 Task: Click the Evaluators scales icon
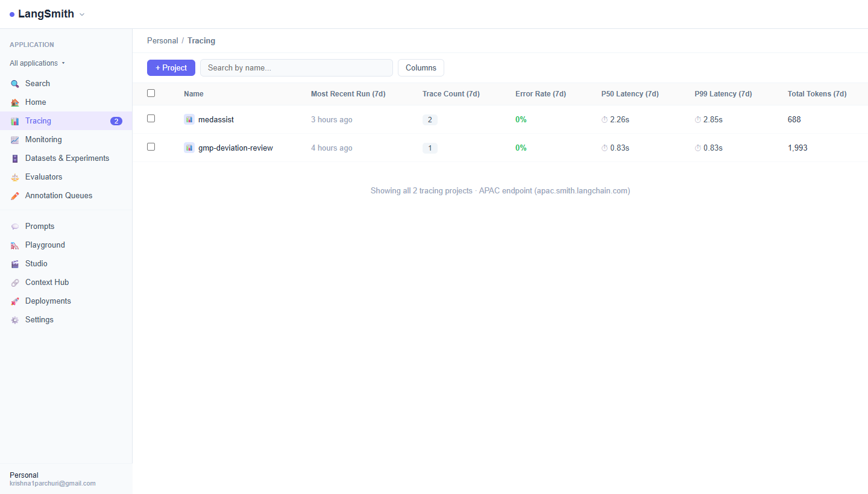click(15, 177)
